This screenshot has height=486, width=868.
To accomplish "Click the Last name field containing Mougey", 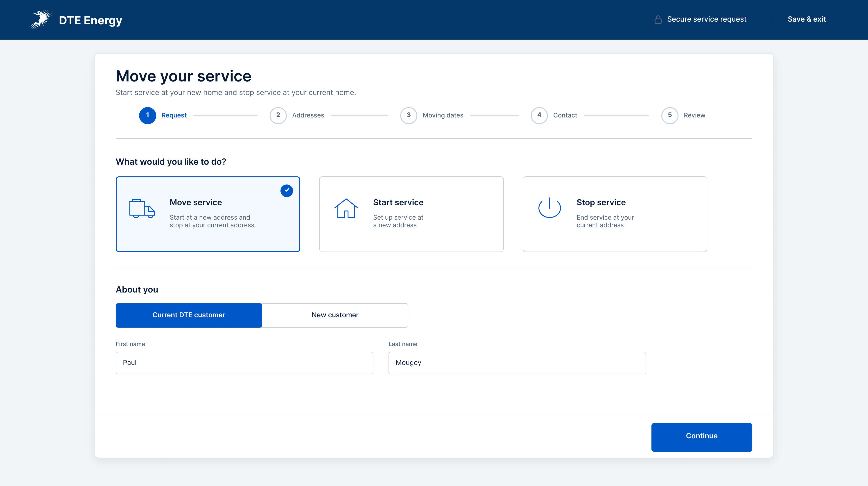I will [x=517, y=363].
